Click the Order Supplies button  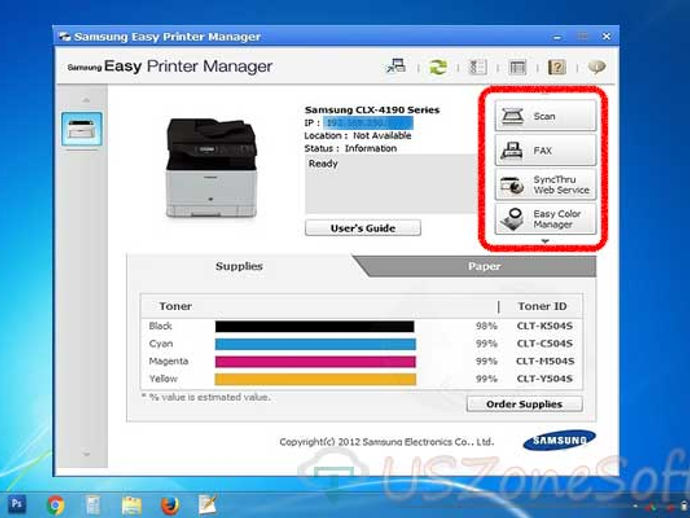tap(525, 404)
